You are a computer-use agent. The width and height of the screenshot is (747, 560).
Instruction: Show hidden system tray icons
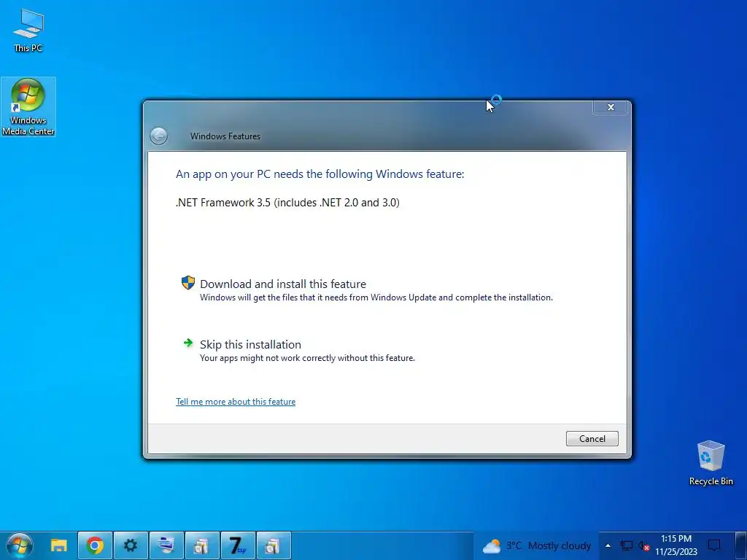608,545
